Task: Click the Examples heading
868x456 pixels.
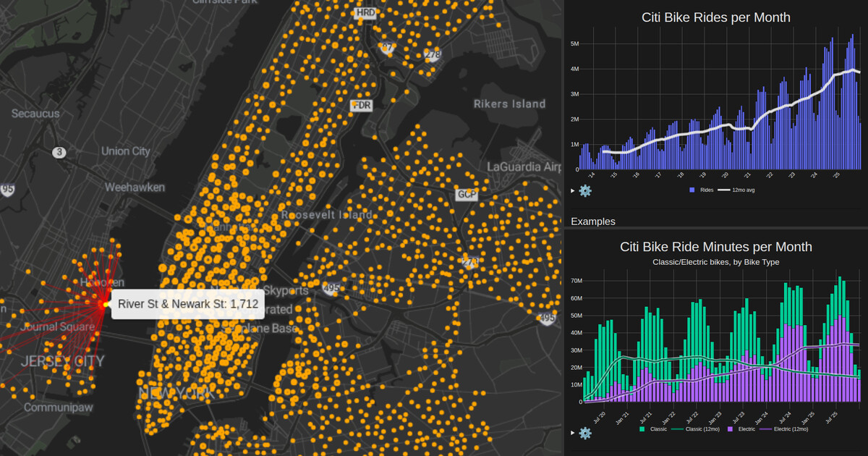Action: [593, 221]
